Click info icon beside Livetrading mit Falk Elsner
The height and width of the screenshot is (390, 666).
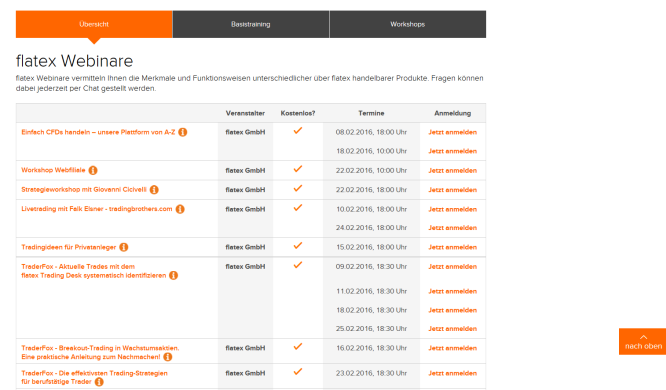[180, 209]
